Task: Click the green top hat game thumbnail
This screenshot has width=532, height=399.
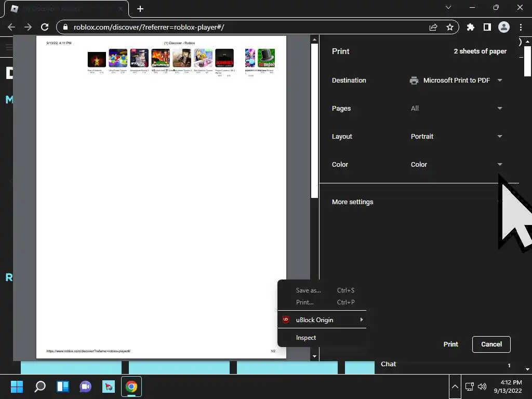Action: (x=267, y=58)
